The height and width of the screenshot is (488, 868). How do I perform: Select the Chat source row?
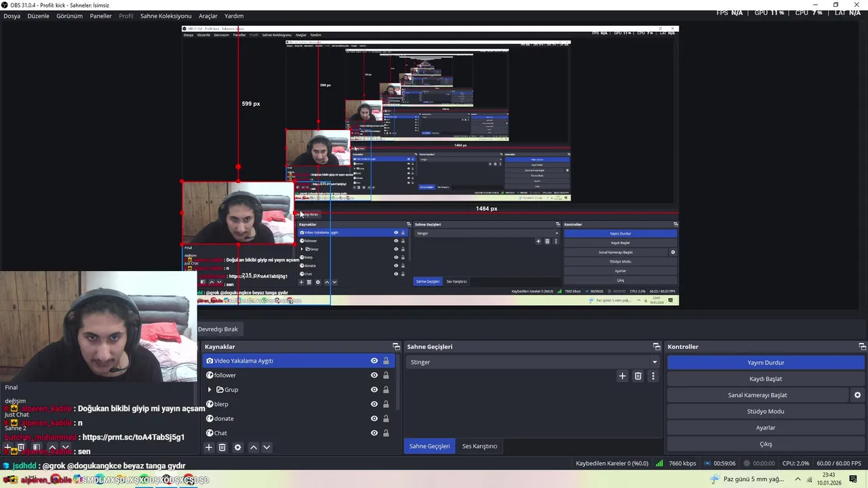click(x=298, y=433)
